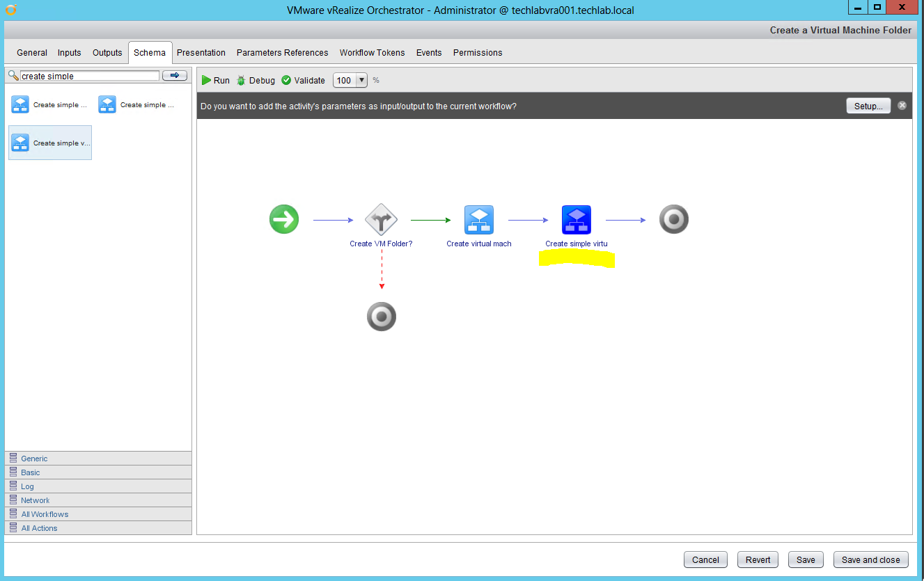Open the Presentation tab

[x=201, y=53]
